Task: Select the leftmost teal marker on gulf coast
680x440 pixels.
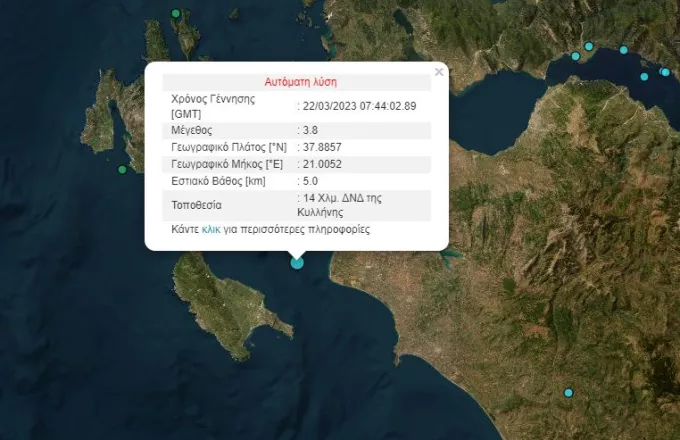Action: click(x=575, y=56)
